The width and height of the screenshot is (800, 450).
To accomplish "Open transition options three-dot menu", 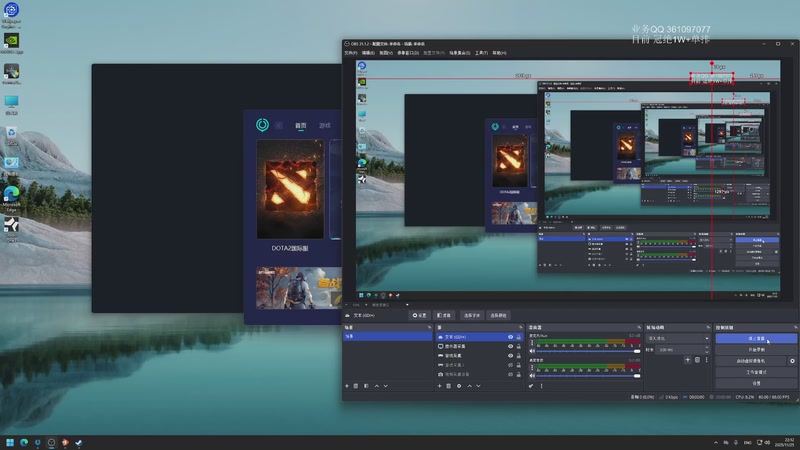I will pyautogui.click(x=707, y=360).
